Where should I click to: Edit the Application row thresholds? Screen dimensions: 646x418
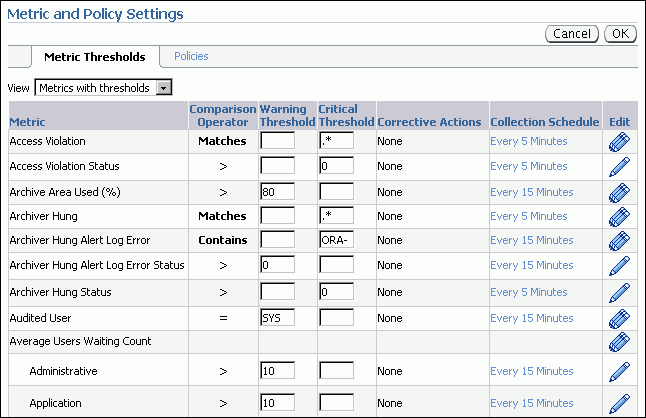pyautogui.click(x=619, y=402)
